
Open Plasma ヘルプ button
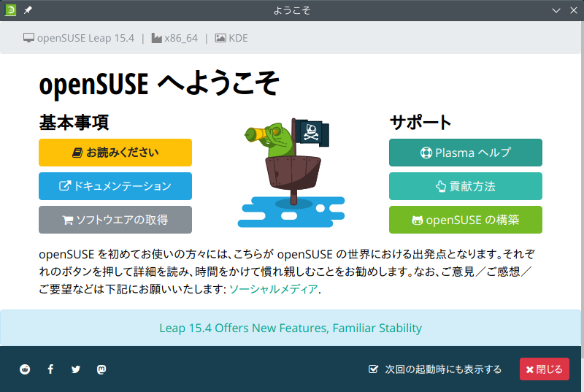coord(466,153)
